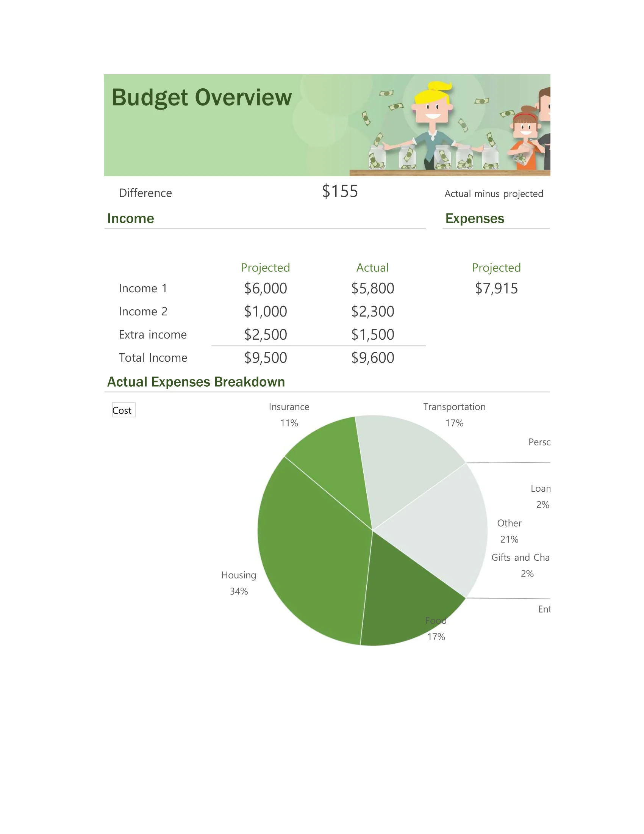Click the Income 2 row label
Image resolution: width=644 pixels, height=834 pixels.
tap(143, 312)
